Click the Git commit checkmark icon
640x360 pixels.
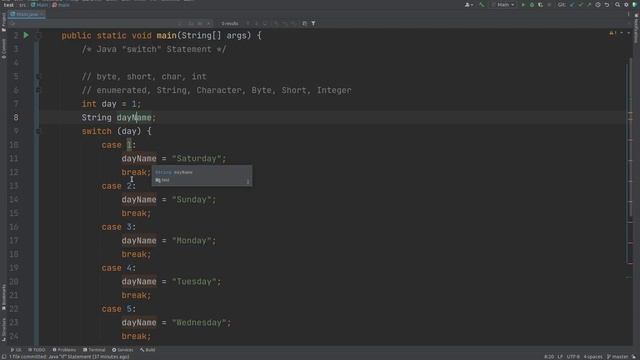(580, 5)
